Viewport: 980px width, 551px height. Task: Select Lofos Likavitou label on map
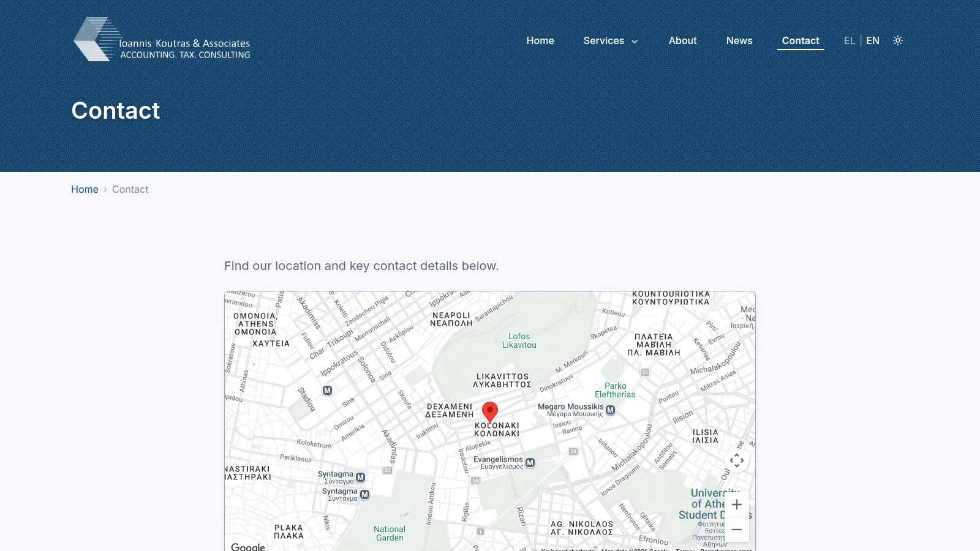[x=519, y=340]
